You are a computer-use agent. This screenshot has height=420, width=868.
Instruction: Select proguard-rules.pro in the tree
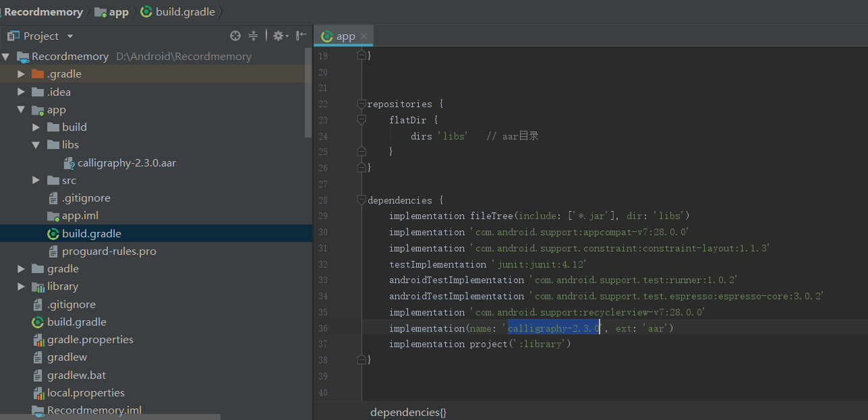[x=109, y=251]
